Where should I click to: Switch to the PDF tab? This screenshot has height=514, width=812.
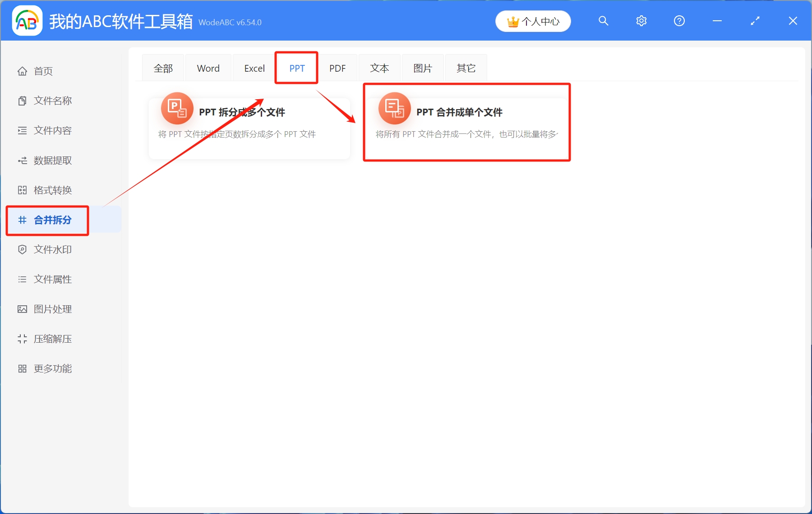click(338, 68)
